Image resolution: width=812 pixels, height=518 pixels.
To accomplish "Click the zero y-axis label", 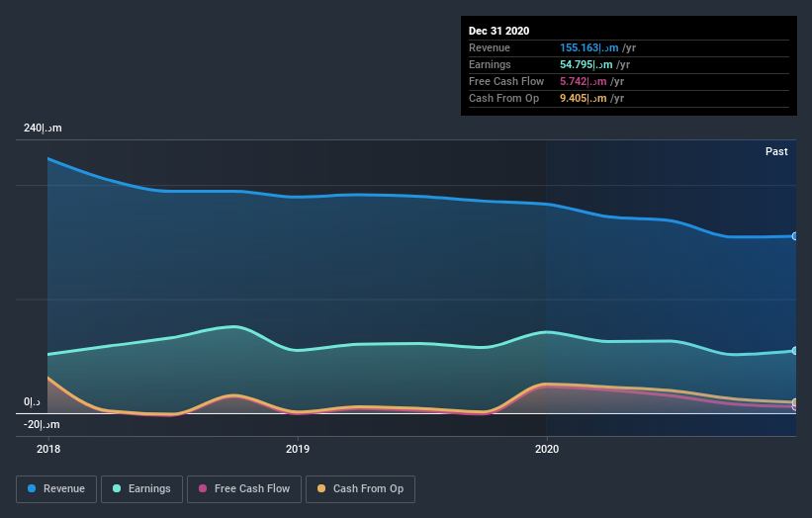I will [x=32, y=402].
